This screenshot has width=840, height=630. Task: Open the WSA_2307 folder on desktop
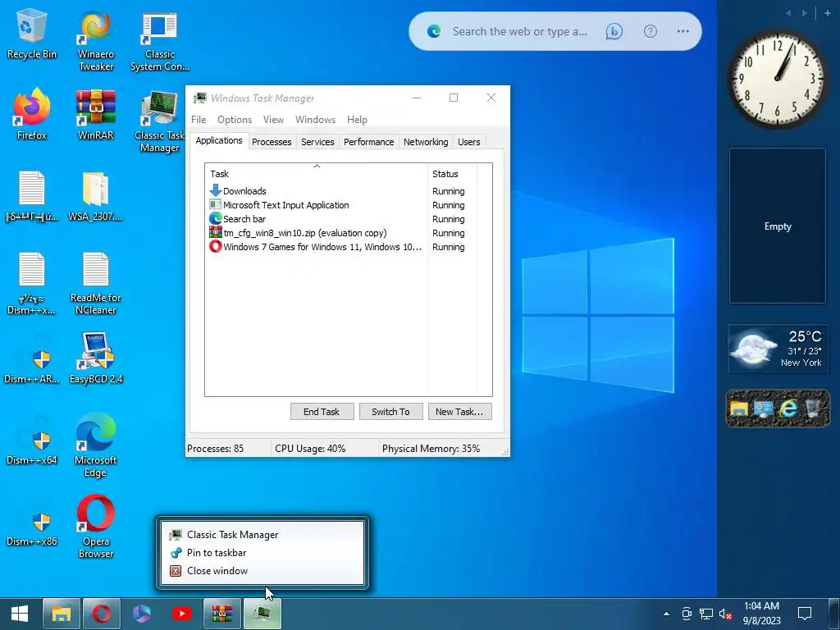96,197
